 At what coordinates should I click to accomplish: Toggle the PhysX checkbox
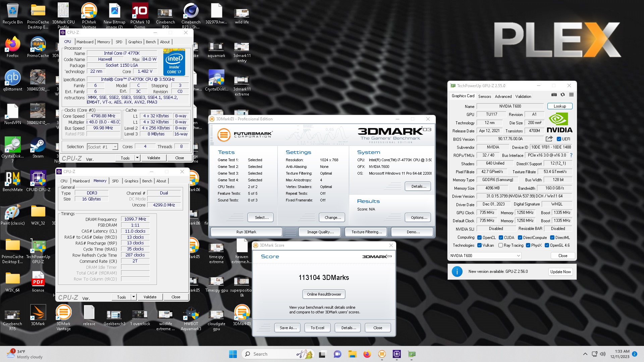pyautogui.click(x=528, y=245)
